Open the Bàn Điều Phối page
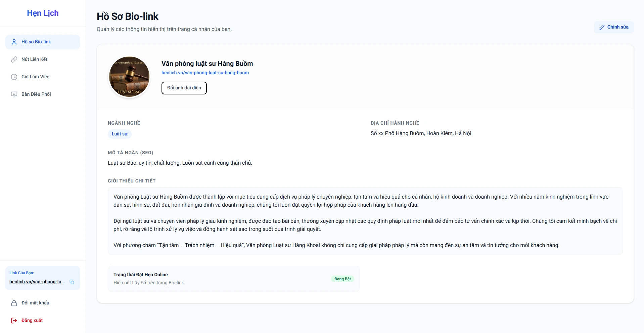Image resolution: width=644 pixels, height=333 pixels. pos(36,94)
